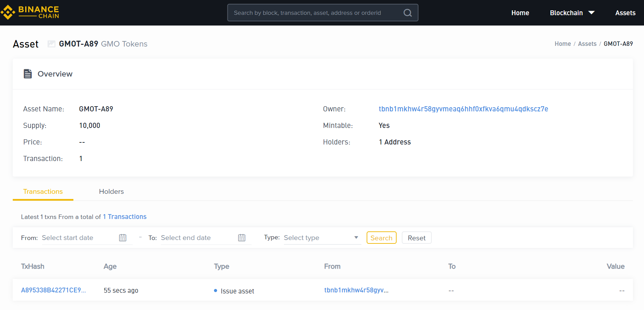The width and height of the screenshot is (644, 310).
Task: Open the end date calendar icon
Action: (x=242, y=238)
